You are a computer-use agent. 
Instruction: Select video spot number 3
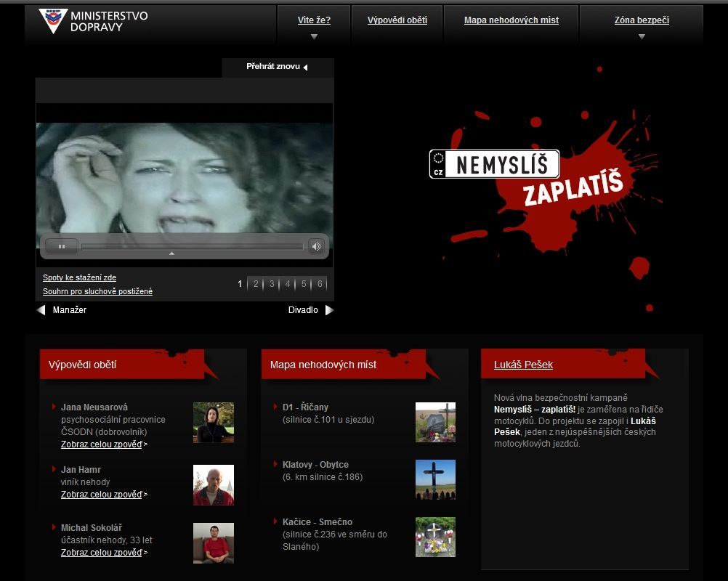click(272, 283)
